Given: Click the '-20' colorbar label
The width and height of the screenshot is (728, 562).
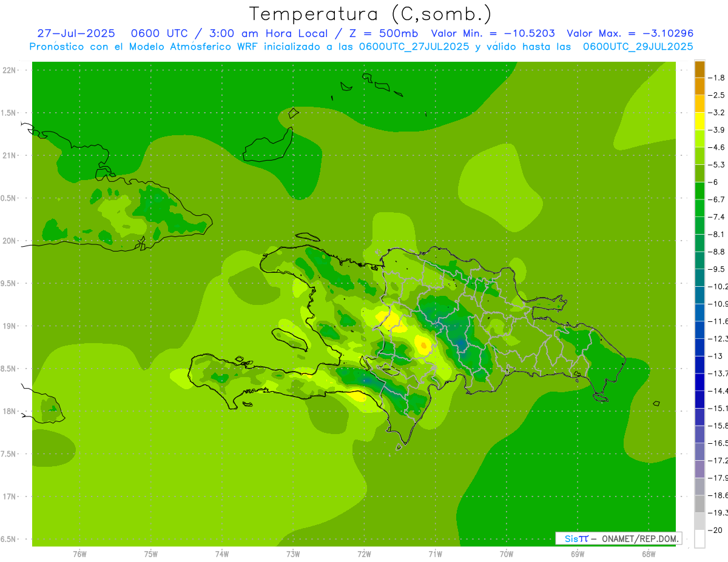Looking at the screenshot, I should [x=716, y=530].
